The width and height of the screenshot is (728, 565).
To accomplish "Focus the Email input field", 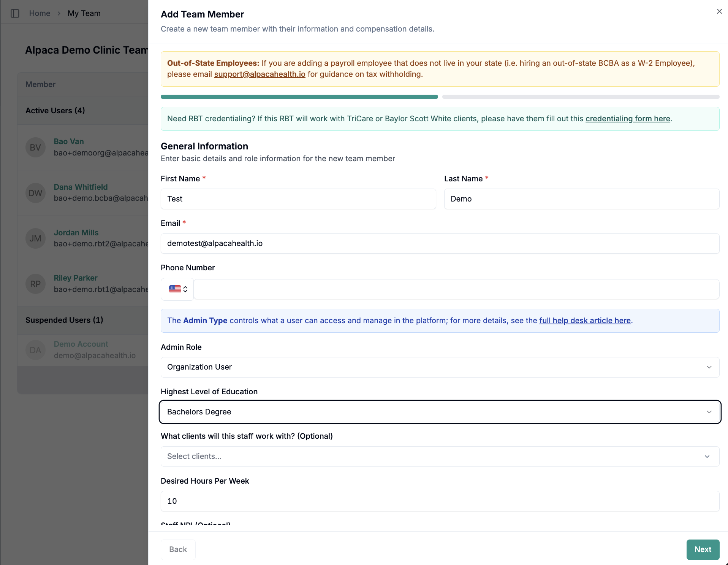I will pyautogui.click(x=440, y=243).
